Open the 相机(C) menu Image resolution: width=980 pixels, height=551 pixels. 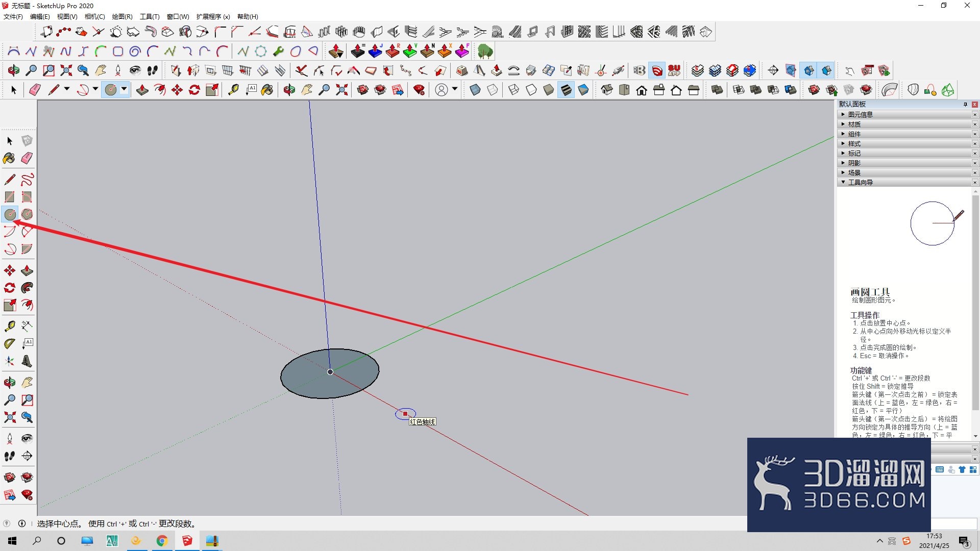pyautogui.click(x=94, y=17)
